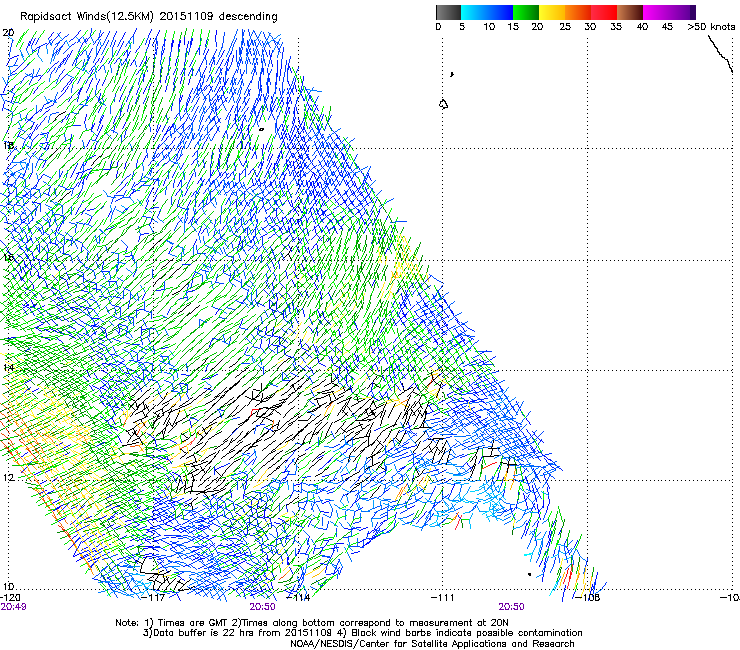Select the blue 5-15 knots legend color
The image size is (740, 650).
[x=487, y=12]
